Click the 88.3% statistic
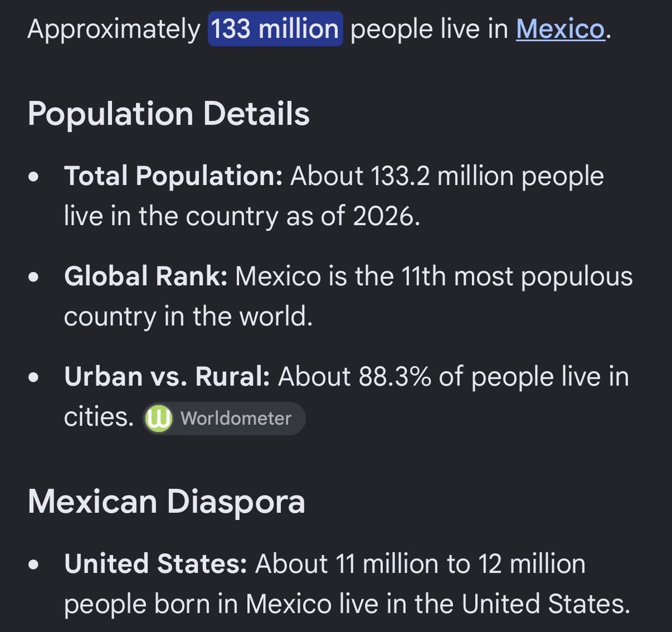 (x=395, y=377)
